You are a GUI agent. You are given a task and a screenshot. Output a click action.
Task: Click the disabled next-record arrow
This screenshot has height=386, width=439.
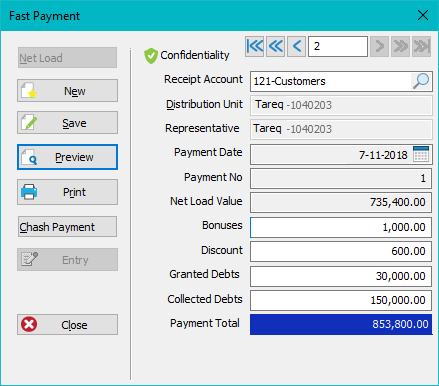pos(379,46)
